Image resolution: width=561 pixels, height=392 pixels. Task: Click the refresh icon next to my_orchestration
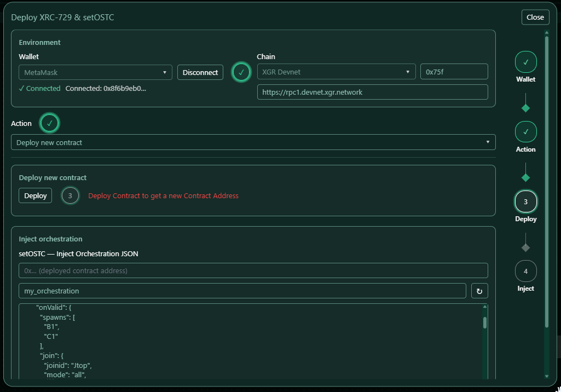pos(479,291)
